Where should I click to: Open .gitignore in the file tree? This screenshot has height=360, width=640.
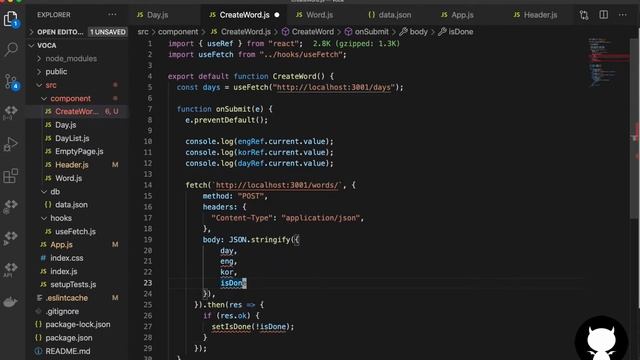pyautogui.click(x=62, y=311)
